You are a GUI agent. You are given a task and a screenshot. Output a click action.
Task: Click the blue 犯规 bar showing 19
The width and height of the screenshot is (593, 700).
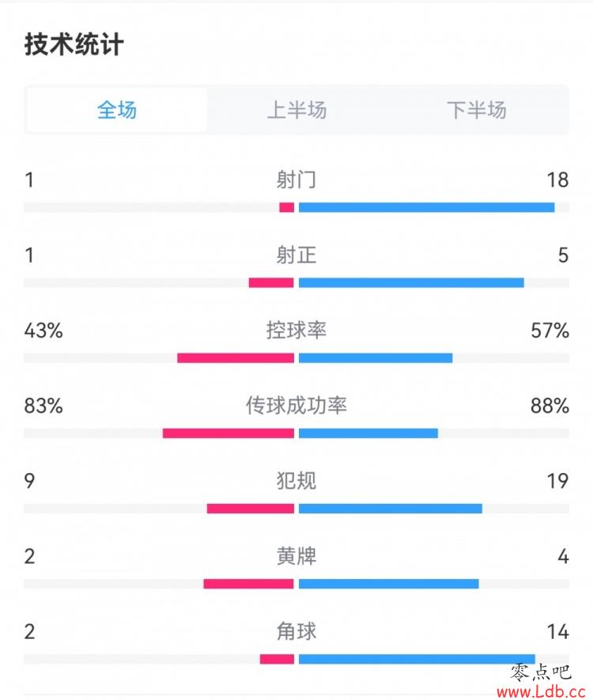[391, 509]
